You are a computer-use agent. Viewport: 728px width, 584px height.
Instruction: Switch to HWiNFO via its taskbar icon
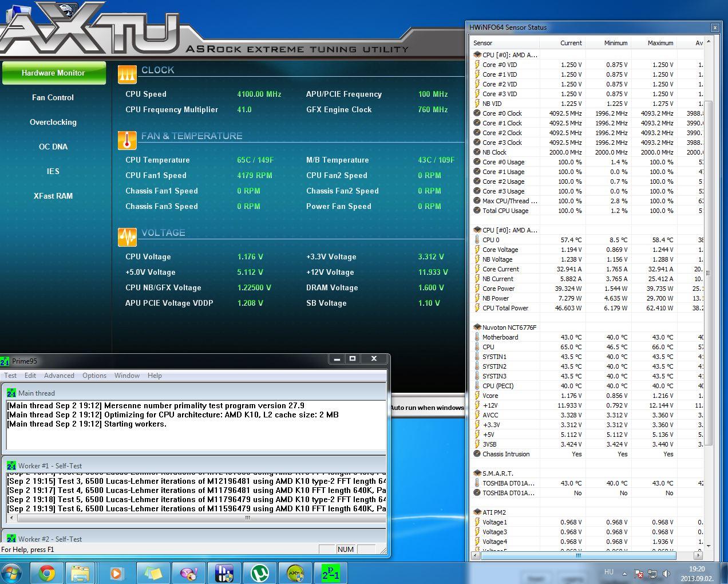tap(224, 573)
